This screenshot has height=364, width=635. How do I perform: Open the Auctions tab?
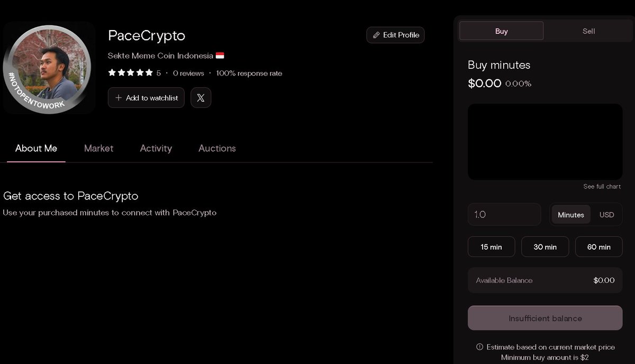click(217, 149)
